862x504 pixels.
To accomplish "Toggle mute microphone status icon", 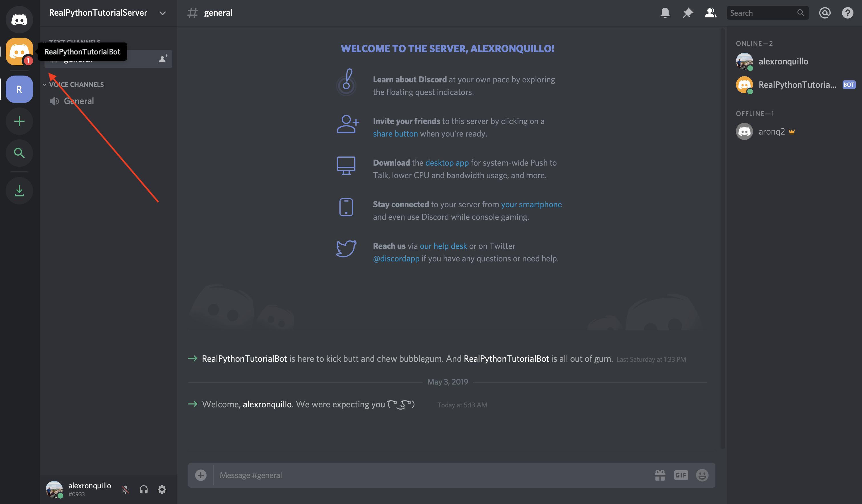I will 125,488.
